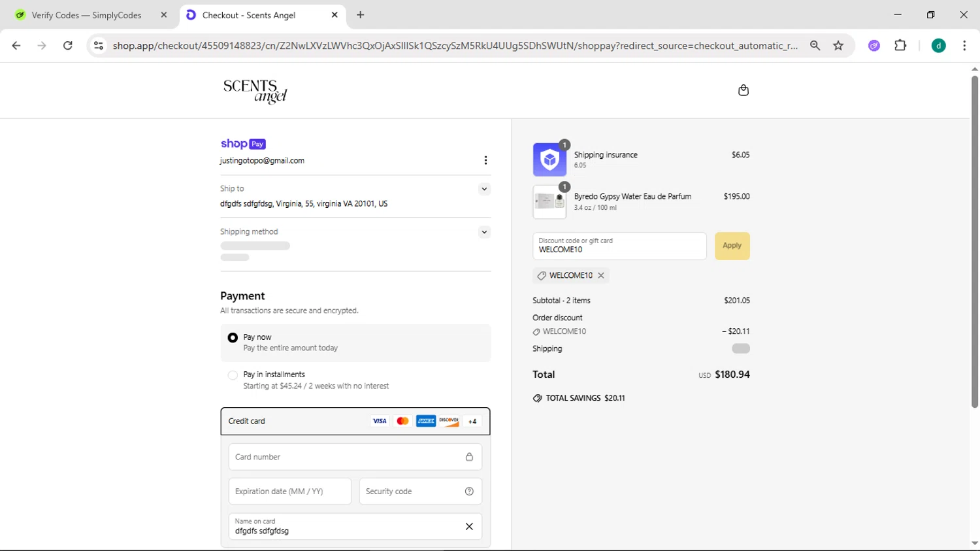Click the Card number input field
This screenshot has width=980, height=551.
(355, 457)
